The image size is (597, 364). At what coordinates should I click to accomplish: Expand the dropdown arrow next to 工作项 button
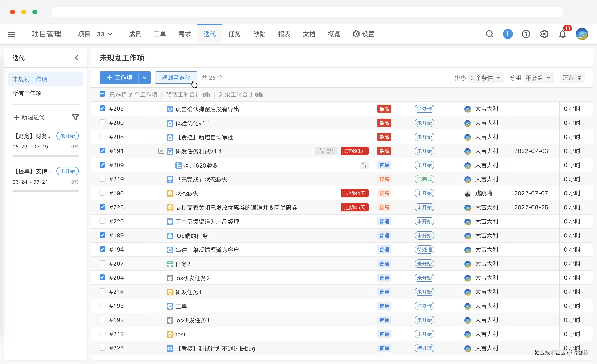point(145,77)
